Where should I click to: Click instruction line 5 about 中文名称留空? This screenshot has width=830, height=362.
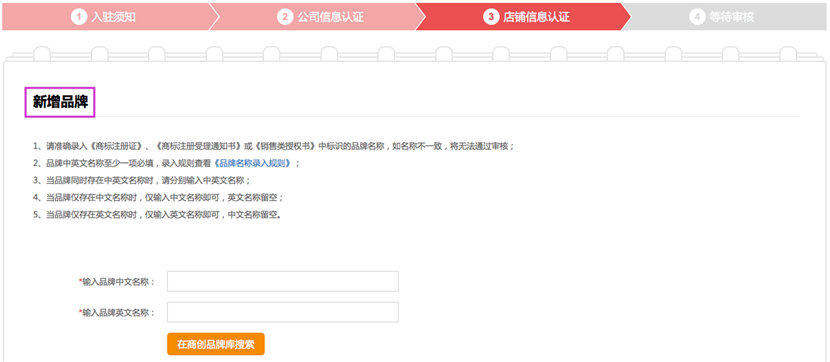click(157, 214)
